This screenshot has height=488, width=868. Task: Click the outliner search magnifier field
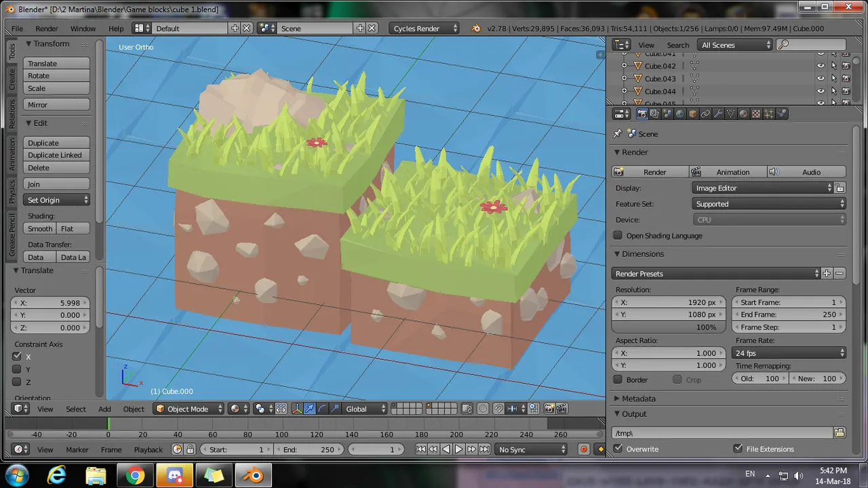[x=811, y=45]
